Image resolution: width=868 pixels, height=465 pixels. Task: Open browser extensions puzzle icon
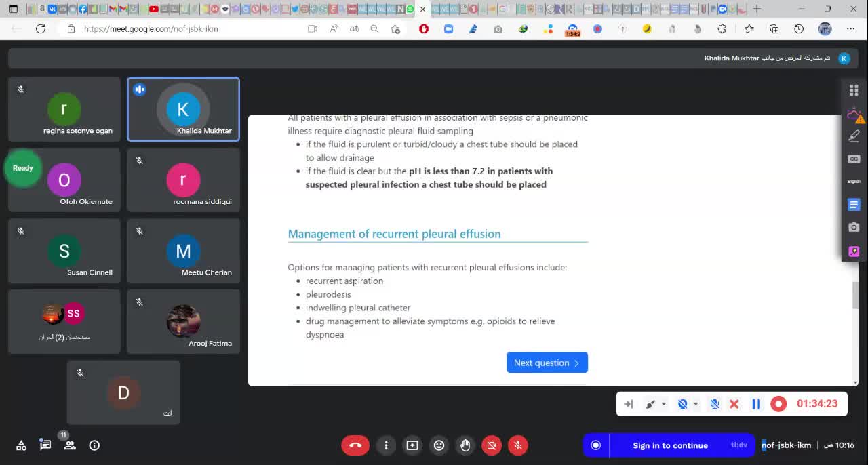pyautogui.click(x=722, y=28)
